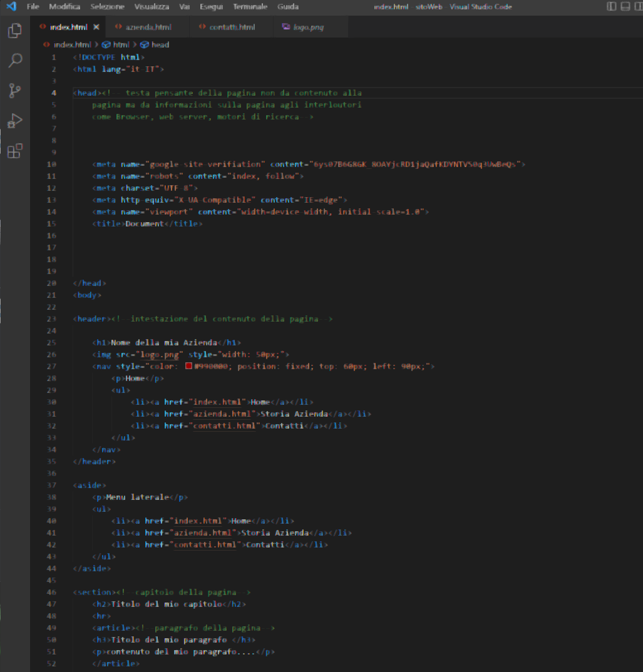The height and width of the screenshot is (672, 643).
Task: Click head element in the breadcrumb
Action: [x=160, y=44]
